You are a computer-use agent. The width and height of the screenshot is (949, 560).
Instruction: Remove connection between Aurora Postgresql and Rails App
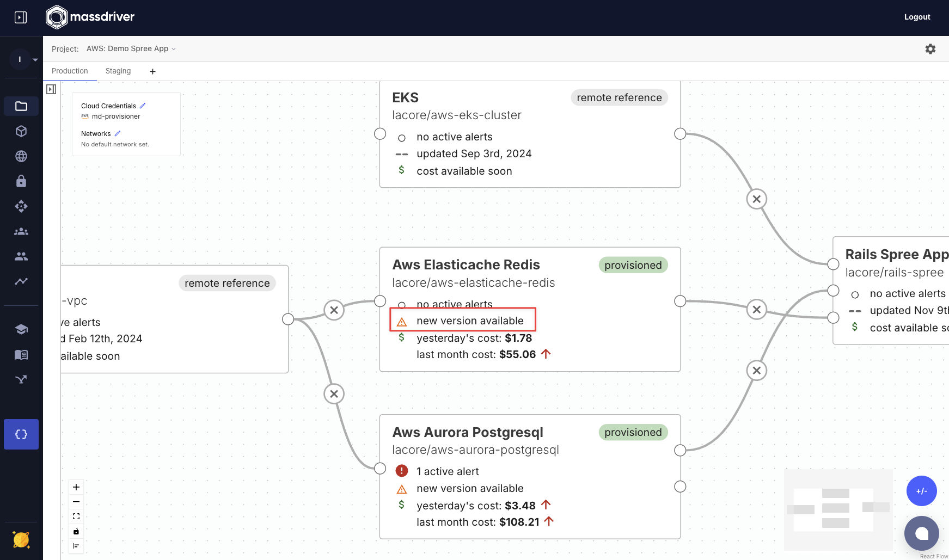coord(757,371)
